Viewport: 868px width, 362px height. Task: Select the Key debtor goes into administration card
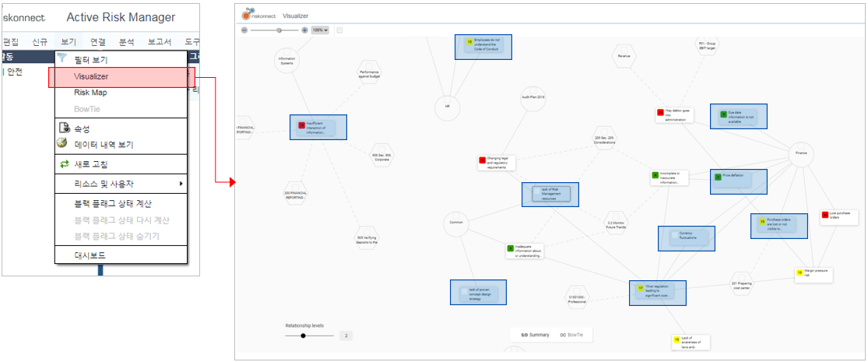[x=673, y=114]
